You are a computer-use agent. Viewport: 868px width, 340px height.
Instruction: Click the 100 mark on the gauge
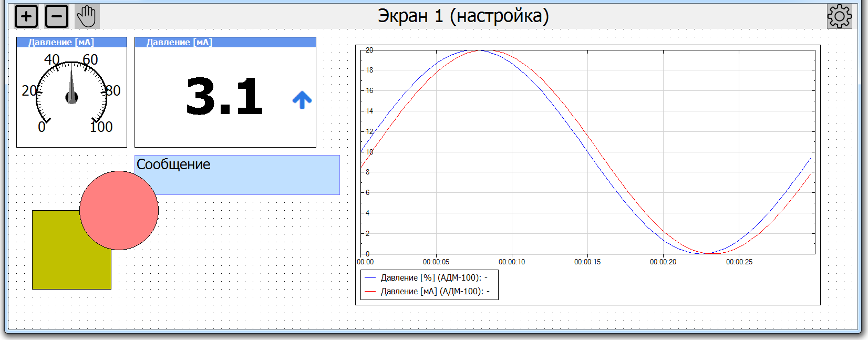101,127
